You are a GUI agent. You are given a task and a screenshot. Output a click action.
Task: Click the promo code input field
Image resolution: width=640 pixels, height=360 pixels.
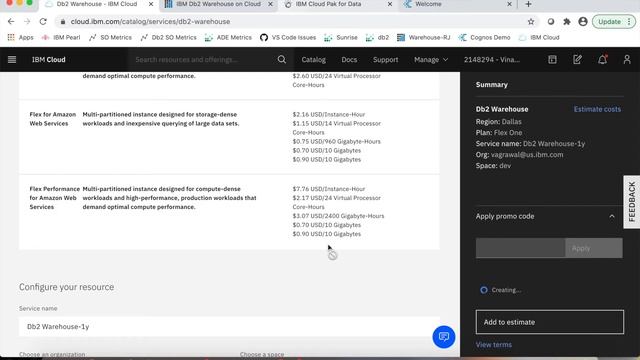pos(520,248)
